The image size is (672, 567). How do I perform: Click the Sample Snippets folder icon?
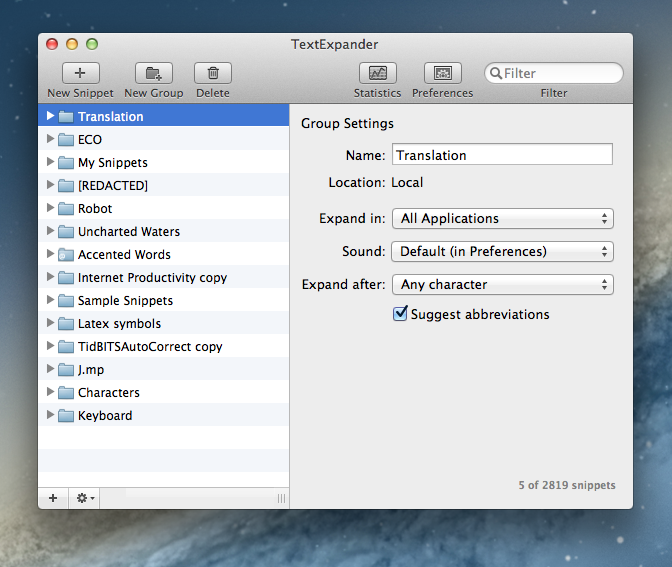pos(66,301)
